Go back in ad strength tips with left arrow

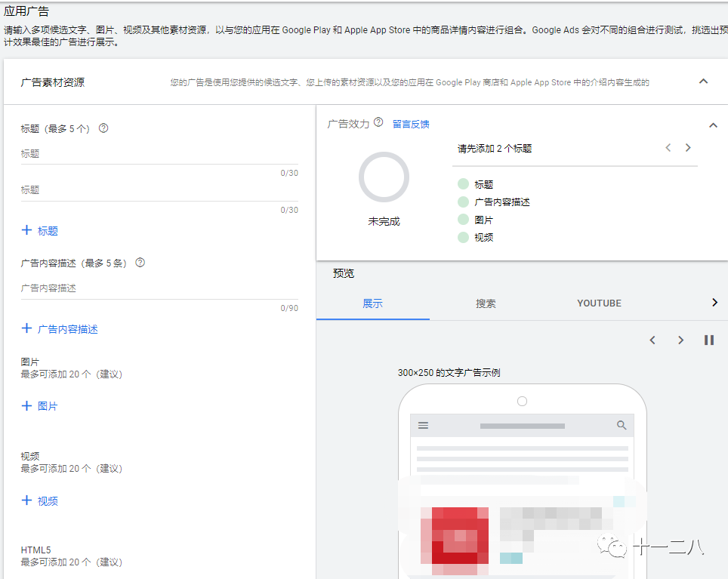coord(668,147)
